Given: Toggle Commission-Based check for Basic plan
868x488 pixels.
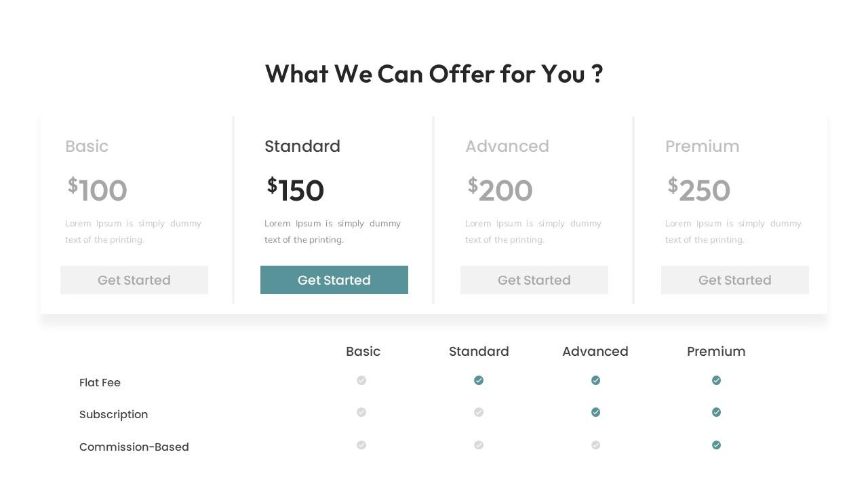Looking at the screenshot, I should [x=361, y=445].
